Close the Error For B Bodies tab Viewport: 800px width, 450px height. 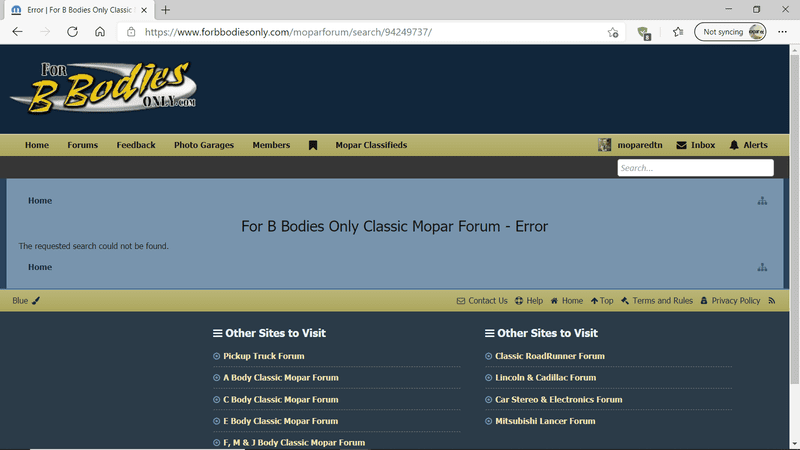point(144,10)
